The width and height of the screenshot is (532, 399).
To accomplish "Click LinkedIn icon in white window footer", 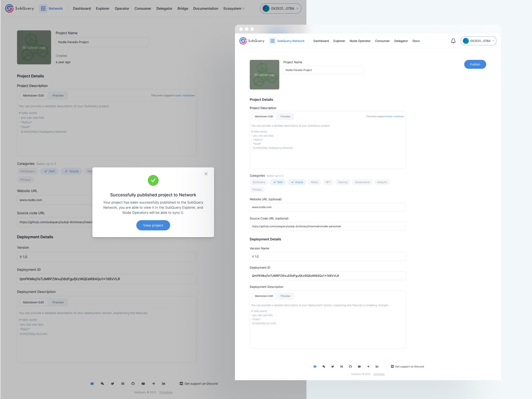I will click(x=377, y=367).
